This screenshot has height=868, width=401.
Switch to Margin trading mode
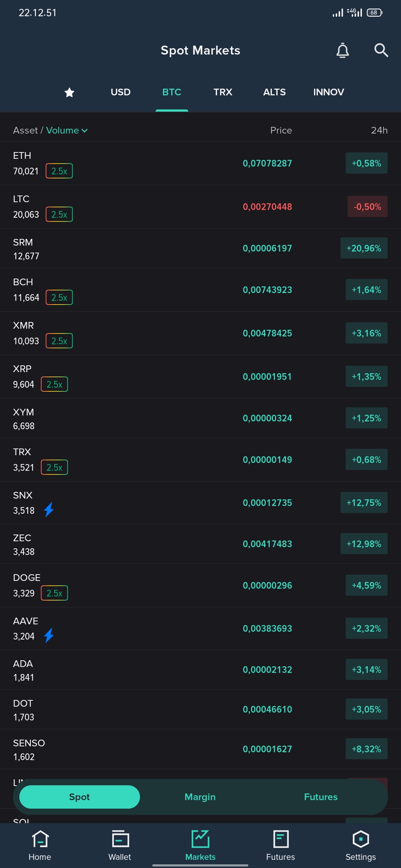[200, 797]
